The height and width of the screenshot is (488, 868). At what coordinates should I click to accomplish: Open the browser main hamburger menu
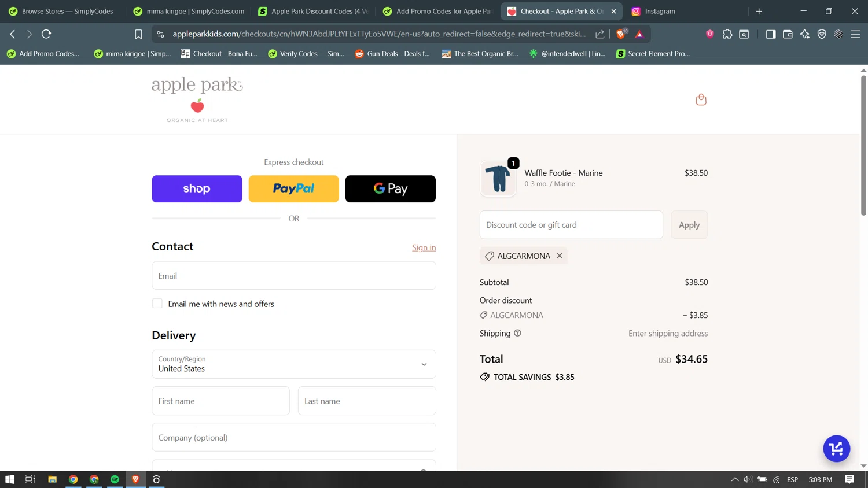(x=855, y=34)
